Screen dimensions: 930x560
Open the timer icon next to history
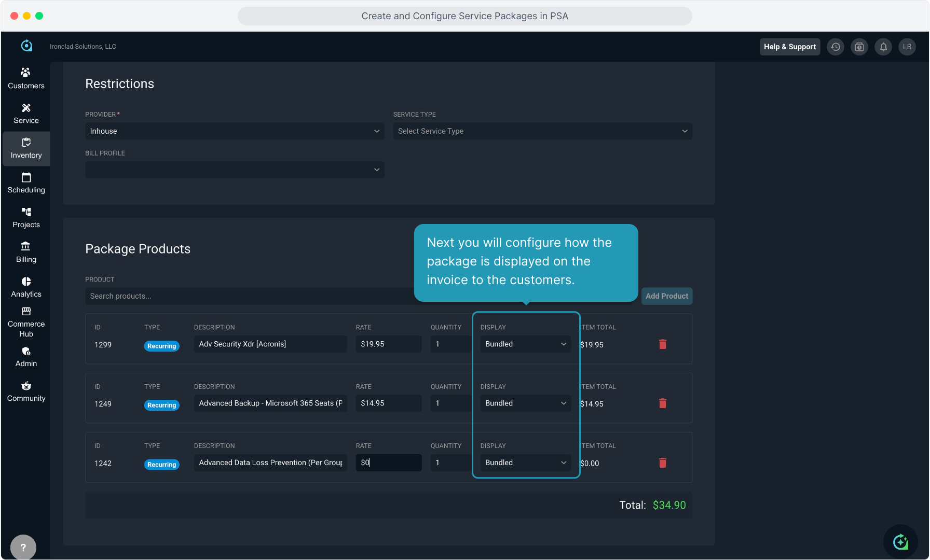click(x=859, y=47)
